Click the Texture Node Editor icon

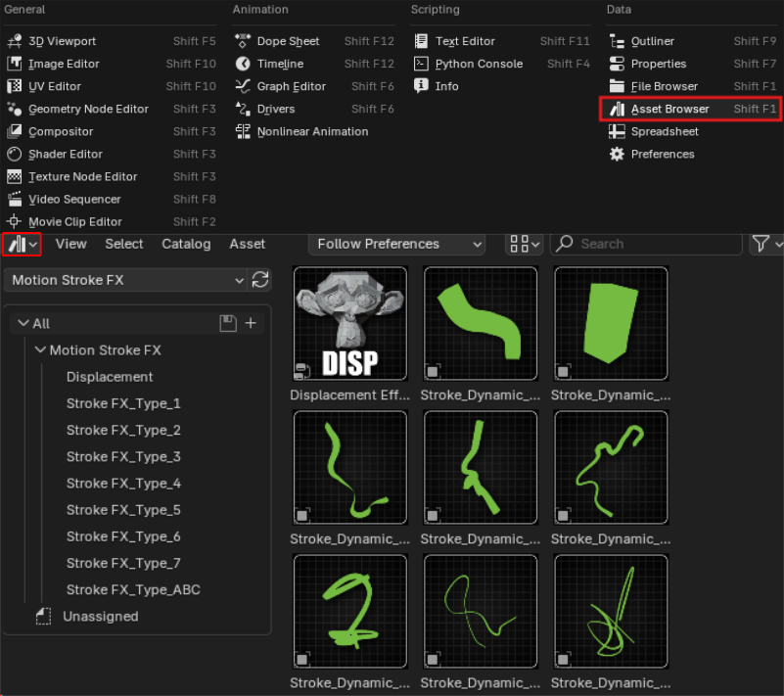[15, 176]
